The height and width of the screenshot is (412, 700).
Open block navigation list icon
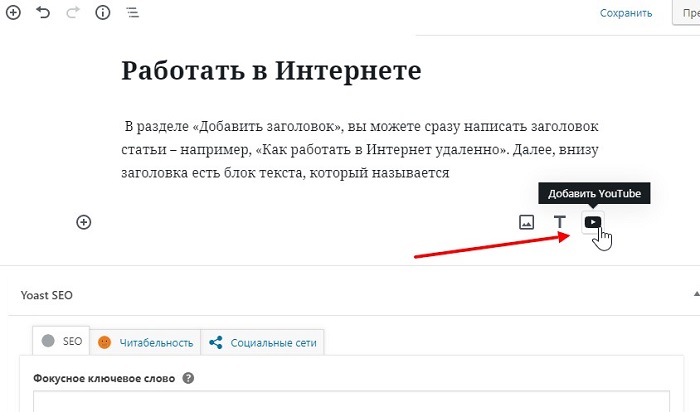[x=133, y=12]
